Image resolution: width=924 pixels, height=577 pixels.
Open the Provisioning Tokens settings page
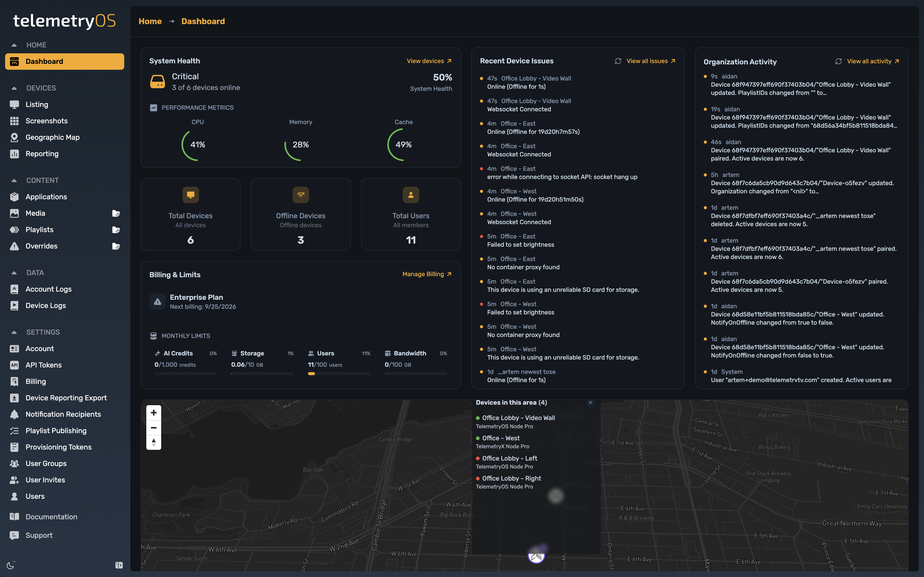coord(59,447)
